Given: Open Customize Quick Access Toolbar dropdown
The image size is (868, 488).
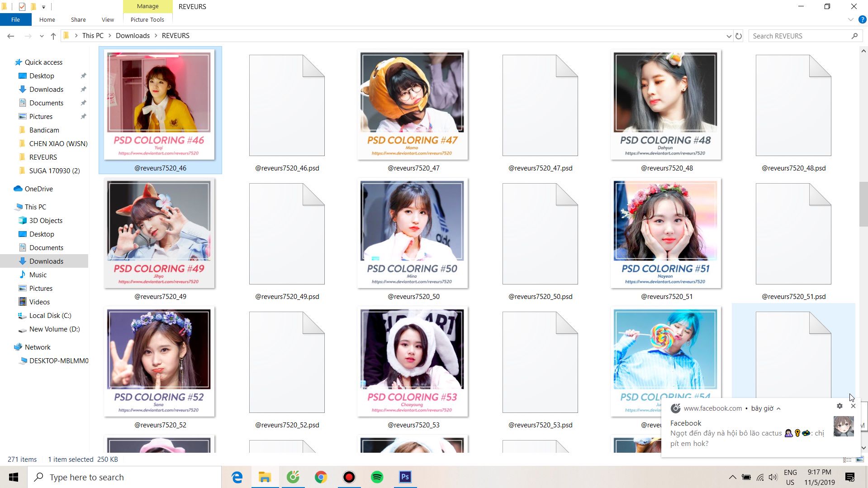Looking at the screenshot, I should [x=43, y=7].
